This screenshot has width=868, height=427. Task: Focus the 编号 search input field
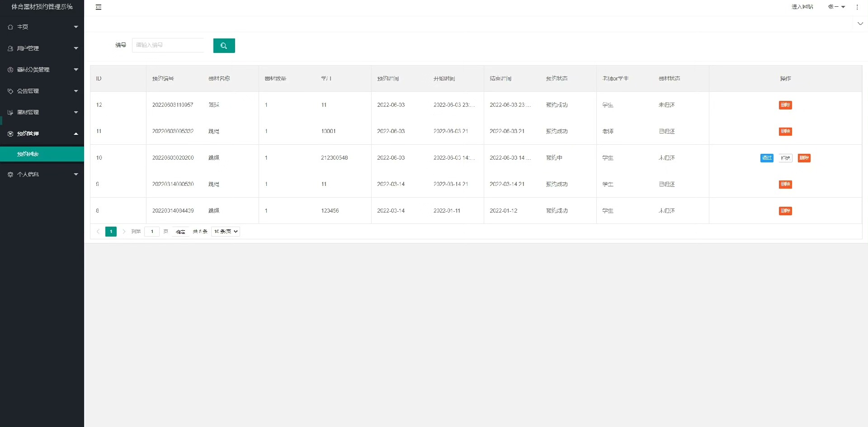click(168, 45)
